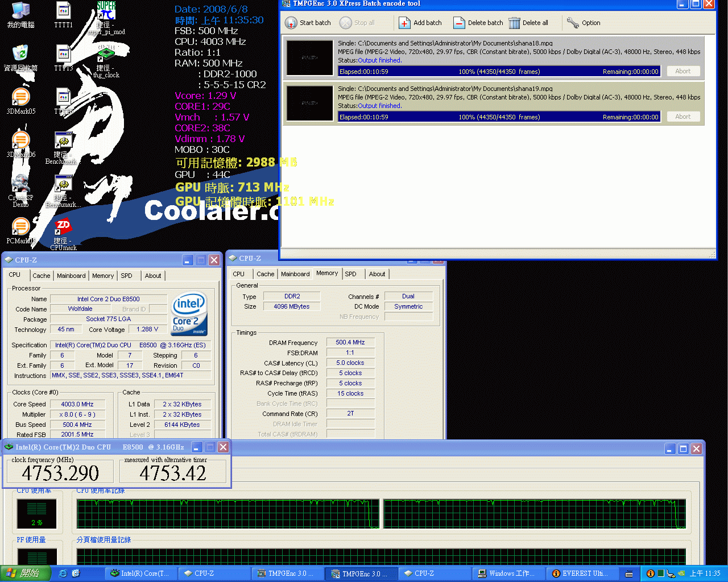This screenshot has height=582, width=728.
Task: Select the CPUmark ZD shortcut icon
Action: point(63,226)
